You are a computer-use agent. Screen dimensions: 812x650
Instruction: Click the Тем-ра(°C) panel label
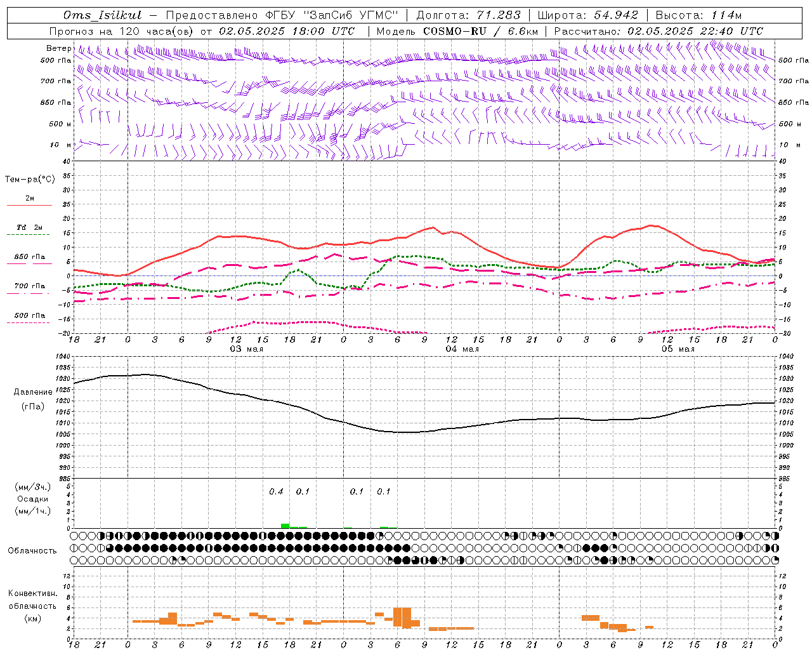coord(30,180)
